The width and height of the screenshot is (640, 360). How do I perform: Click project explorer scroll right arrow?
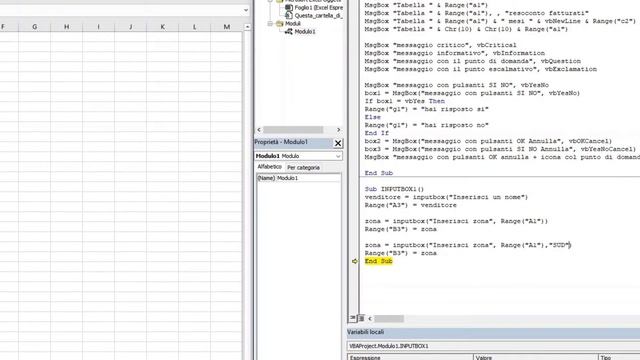pyautogui.click(x=338, y=130)
